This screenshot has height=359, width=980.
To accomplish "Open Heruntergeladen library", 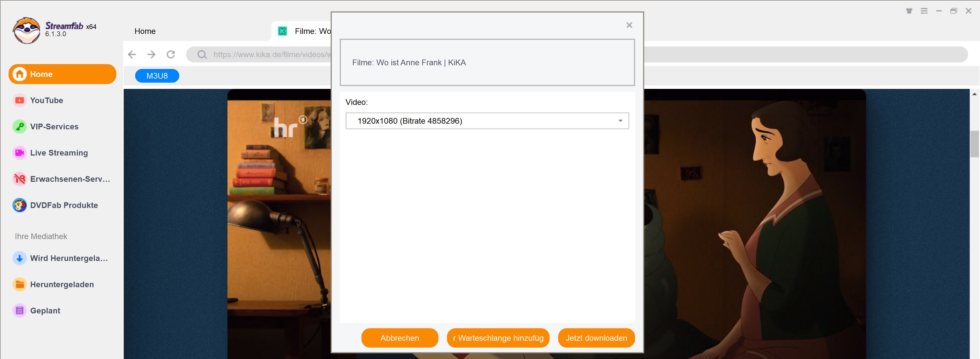I will point(62,284).
